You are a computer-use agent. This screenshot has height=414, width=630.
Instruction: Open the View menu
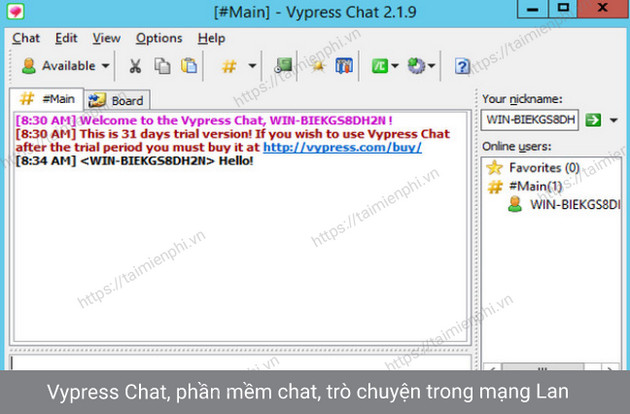(x=106, y=38)
